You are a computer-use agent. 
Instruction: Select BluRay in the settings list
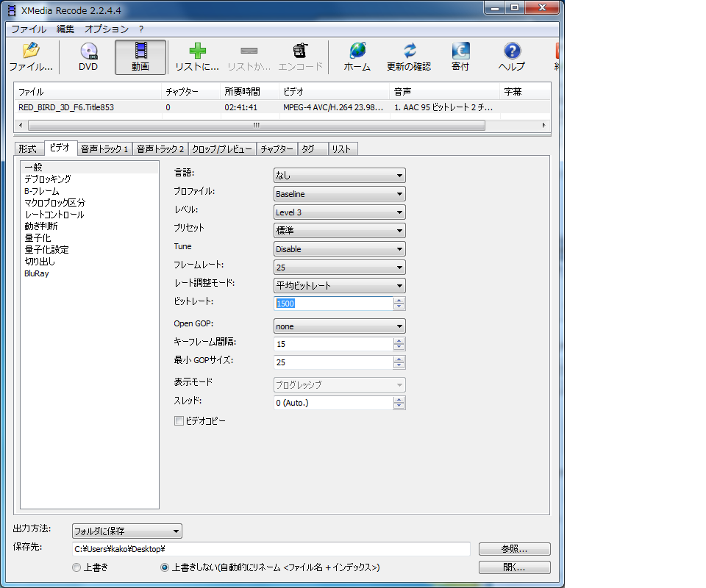[37, 273]
